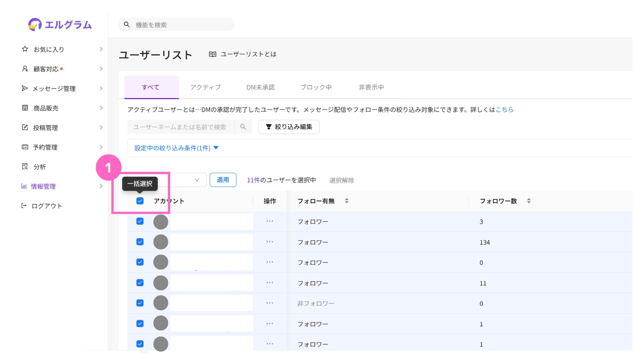Sort by フォロー有無 column arrows
Screen dimensions: 644x362
click(346, 201)
